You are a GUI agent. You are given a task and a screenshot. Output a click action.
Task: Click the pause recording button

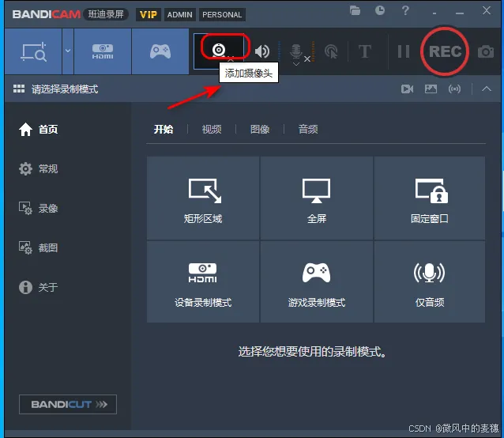tap(404, 51)
